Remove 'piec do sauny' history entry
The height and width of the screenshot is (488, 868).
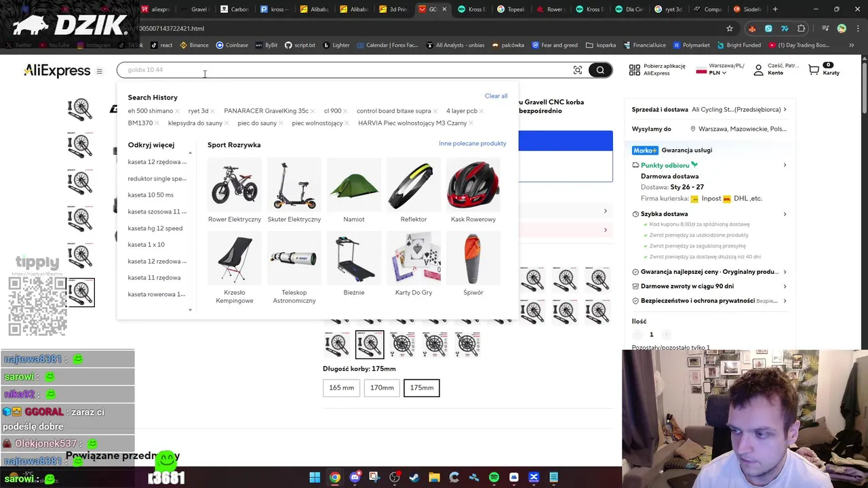click(281, 123)
